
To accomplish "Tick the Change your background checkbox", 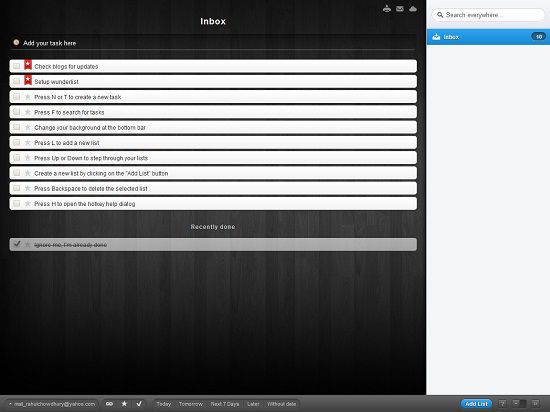I will tap(16, 127).
